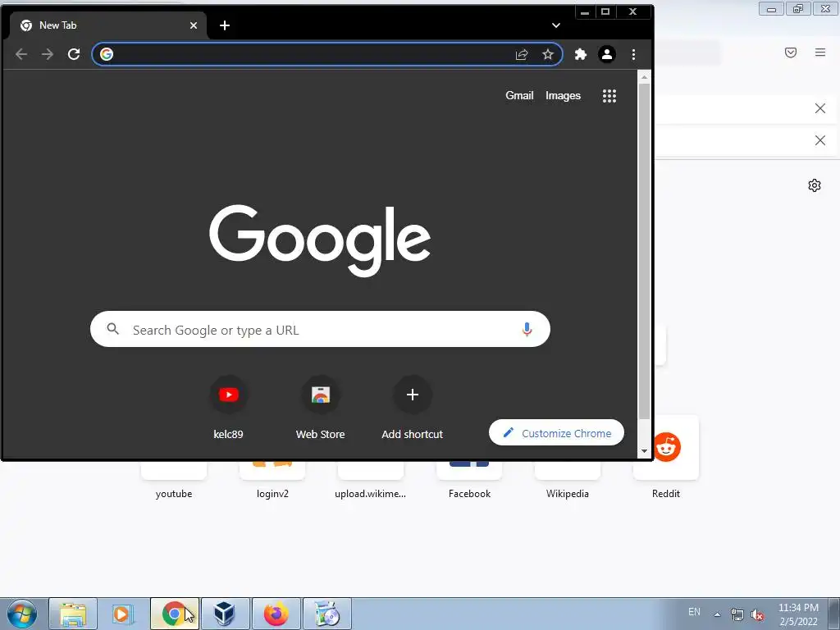Open a new Chrome tab
This screenshot has width=840, height=630.
coord(225,25)
